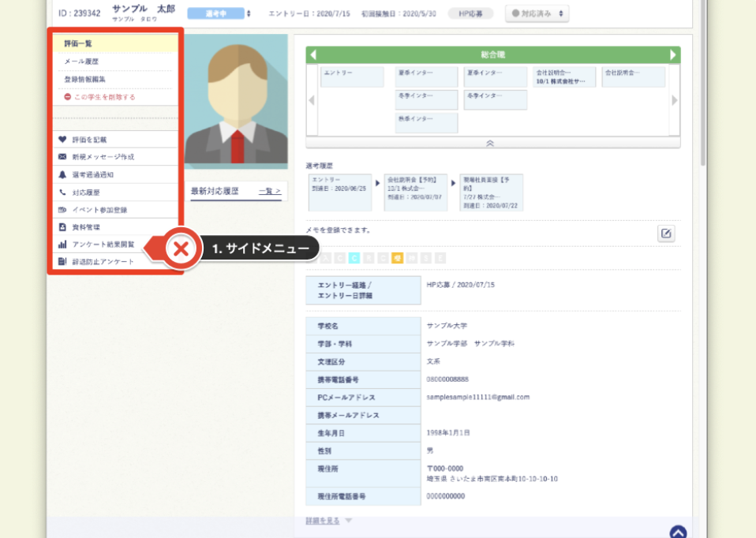Open the 選考中 status dropdown
The image size is (756, 538).
coord(219,13)
